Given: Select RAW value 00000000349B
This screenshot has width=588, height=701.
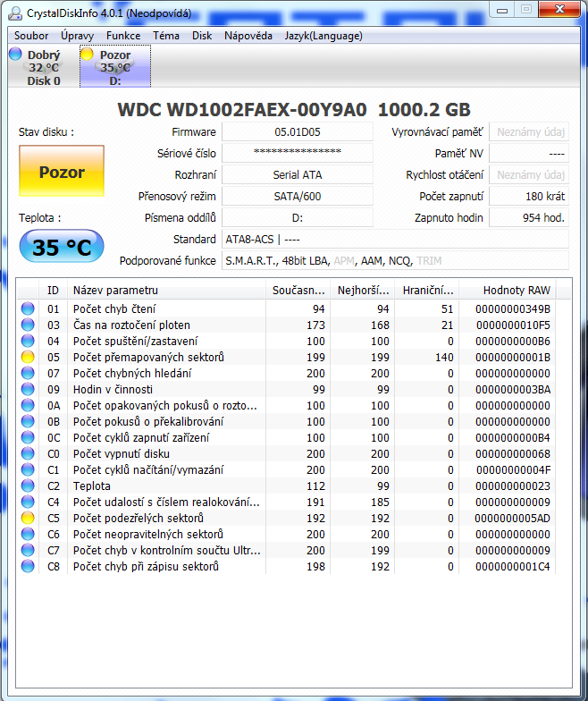Looking at the screenshot, I should point(513,309).
